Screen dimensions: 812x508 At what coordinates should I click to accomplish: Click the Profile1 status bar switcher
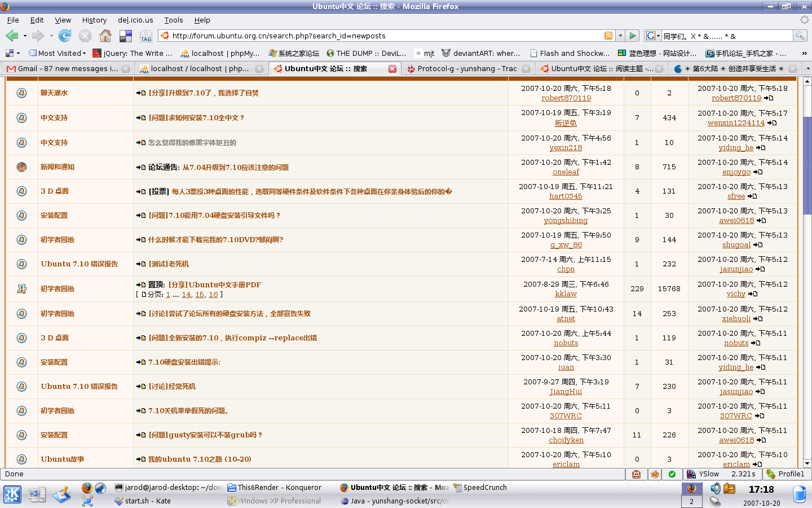pos(785,474)
